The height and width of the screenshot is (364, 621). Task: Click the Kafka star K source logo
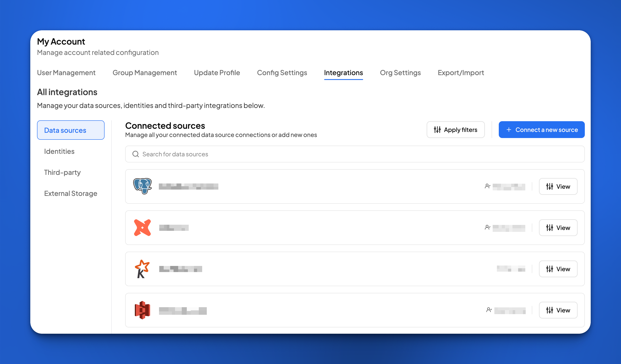click(142, 269)
